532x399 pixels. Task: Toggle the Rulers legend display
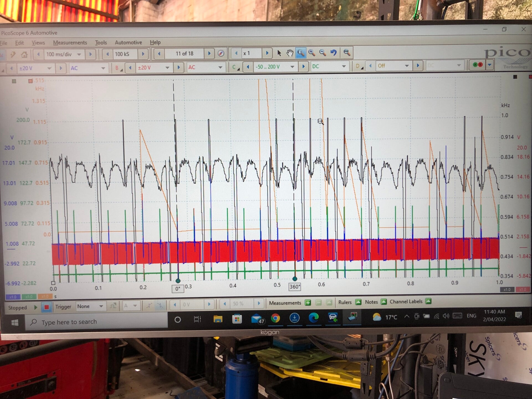358,302
